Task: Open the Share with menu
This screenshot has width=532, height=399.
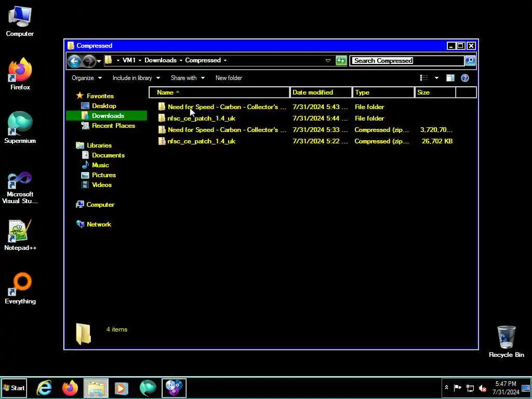Action: tap(188, 78)
